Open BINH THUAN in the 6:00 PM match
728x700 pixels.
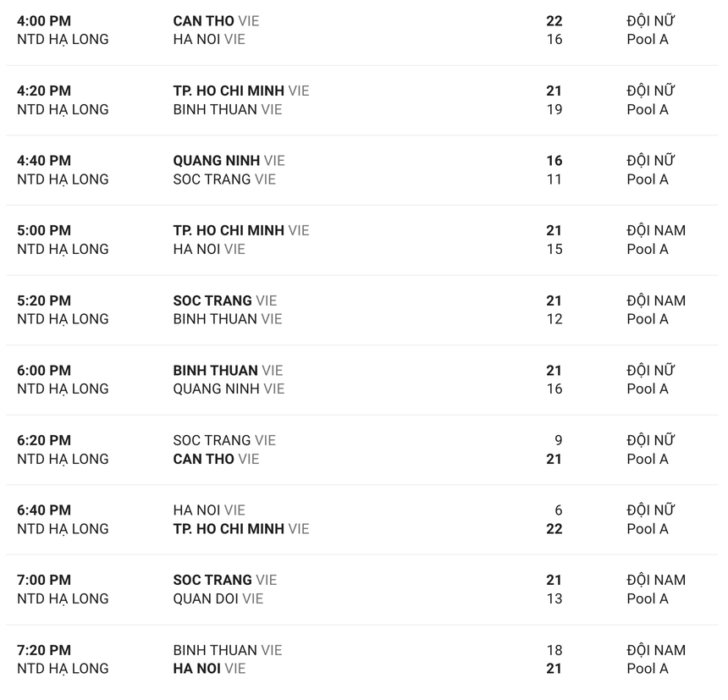[x=215, y=371]
